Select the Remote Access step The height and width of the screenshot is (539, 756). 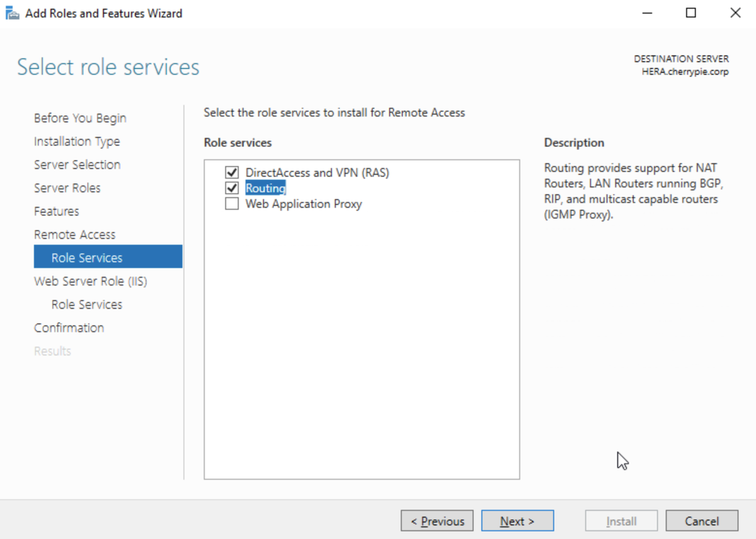(74, 234)
